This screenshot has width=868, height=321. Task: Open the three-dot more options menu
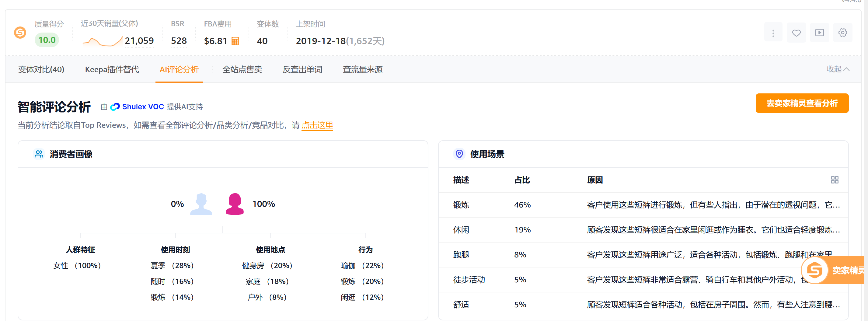click(x=773, y=33)
